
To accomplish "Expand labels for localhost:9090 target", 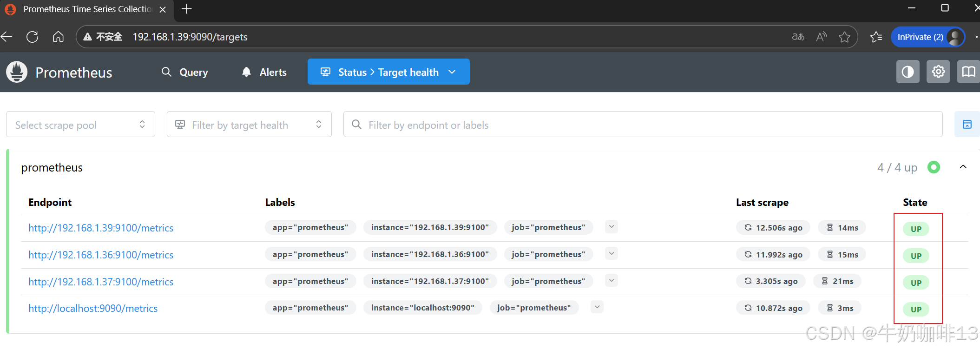I will tap(597, 307).
